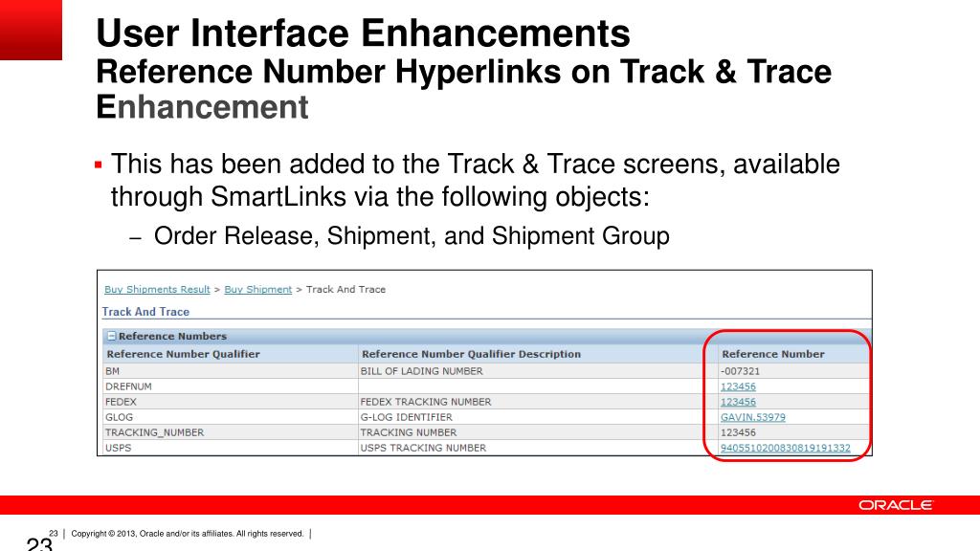Select the USPS TRACKING NUMBER description

[423, 448]
